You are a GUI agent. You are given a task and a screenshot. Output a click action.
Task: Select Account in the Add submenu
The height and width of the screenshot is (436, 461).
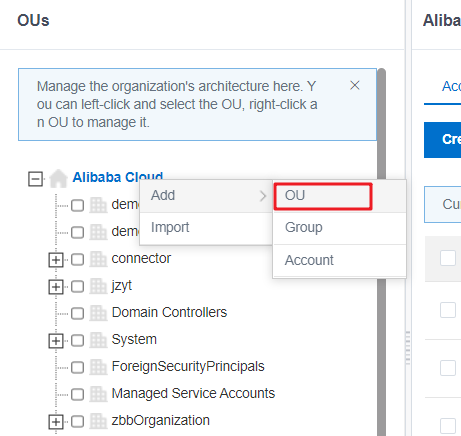(x=339, y=260)
